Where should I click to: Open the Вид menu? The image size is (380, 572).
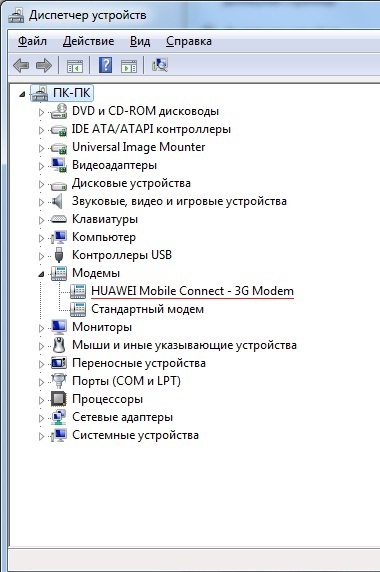pos(140,41)
